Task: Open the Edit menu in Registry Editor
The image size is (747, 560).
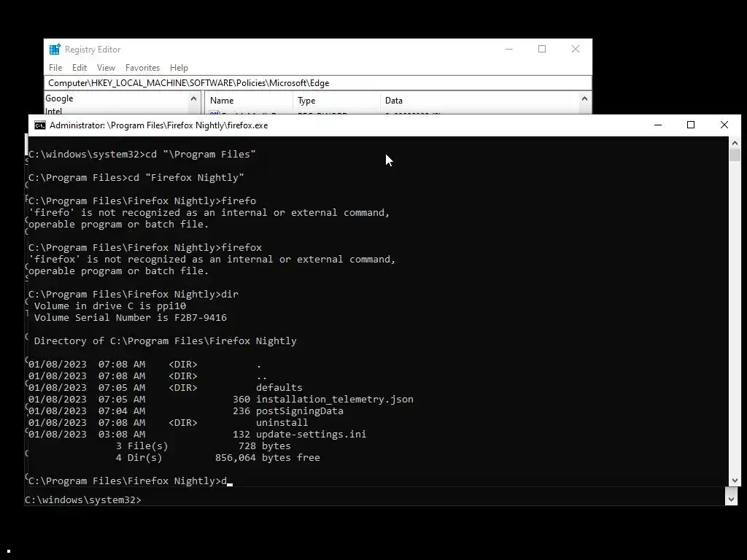Action: (80, 68)
